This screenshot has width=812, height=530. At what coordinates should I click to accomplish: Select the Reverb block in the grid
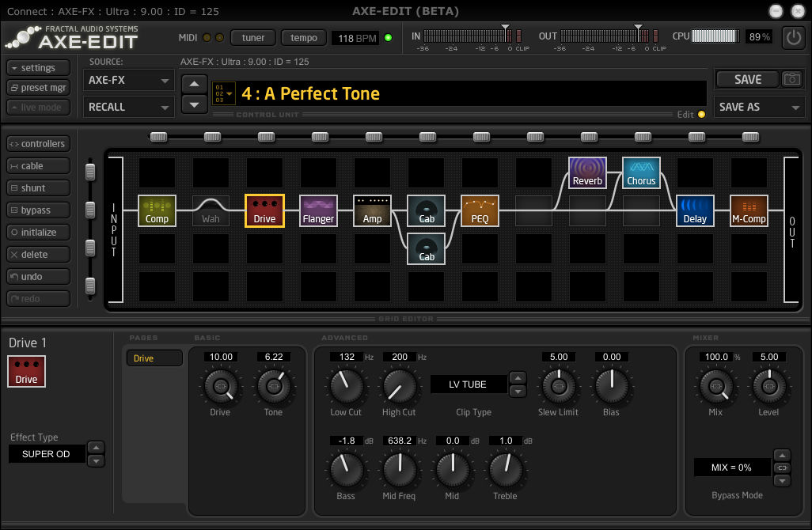[587, 172]
